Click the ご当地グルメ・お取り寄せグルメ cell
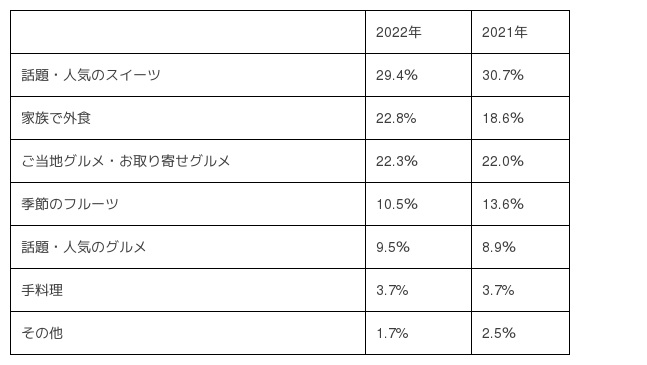 click(188, 161)
